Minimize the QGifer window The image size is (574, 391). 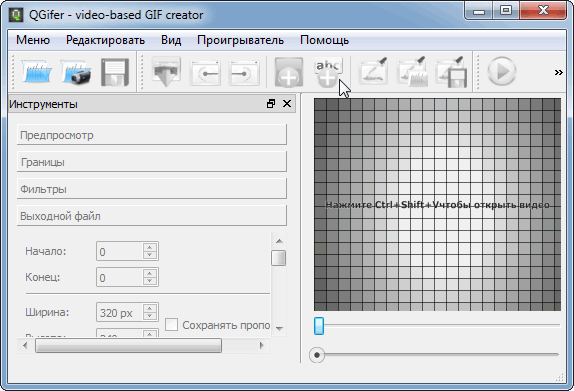pyautogui.click(x=478, y=11)
